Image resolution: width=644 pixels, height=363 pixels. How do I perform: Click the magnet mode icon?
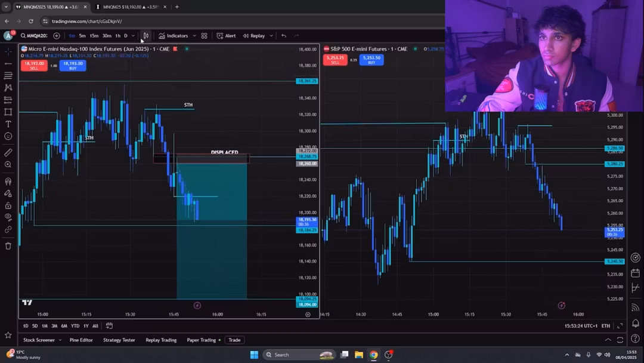point(8,181)
